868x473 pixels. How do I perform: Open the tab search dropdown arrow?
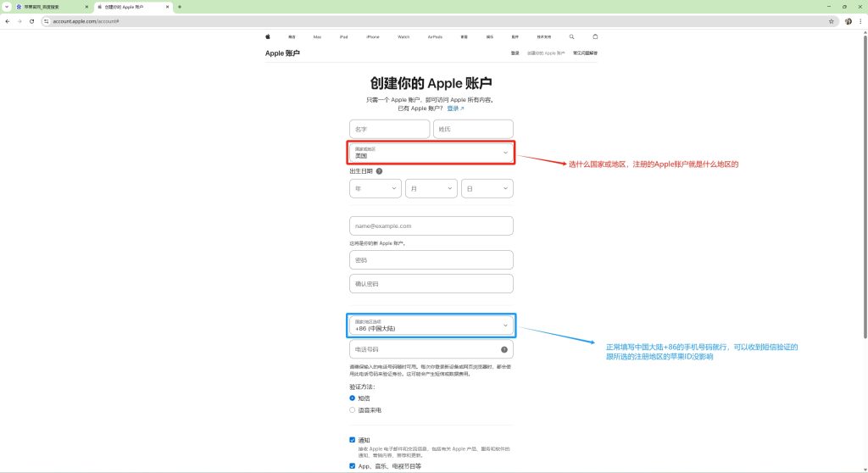(x=7, y=7)
